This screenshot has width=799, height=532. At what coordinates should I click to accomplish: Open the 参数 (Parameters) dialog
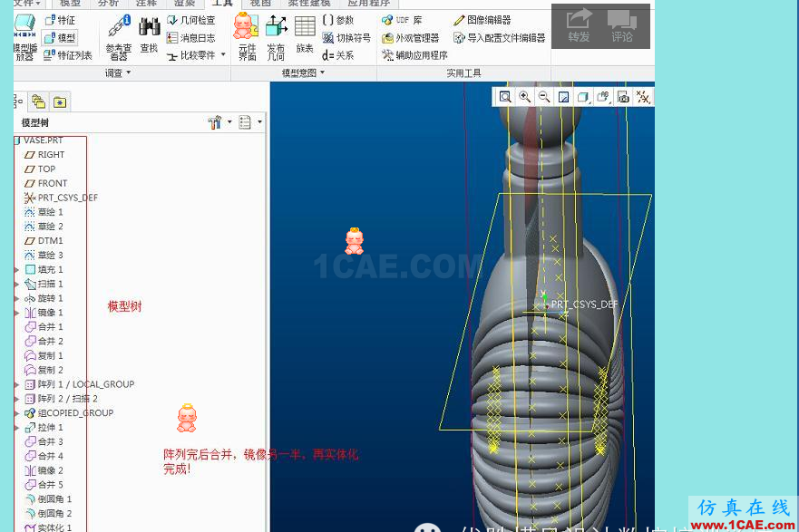coord(338,20)
